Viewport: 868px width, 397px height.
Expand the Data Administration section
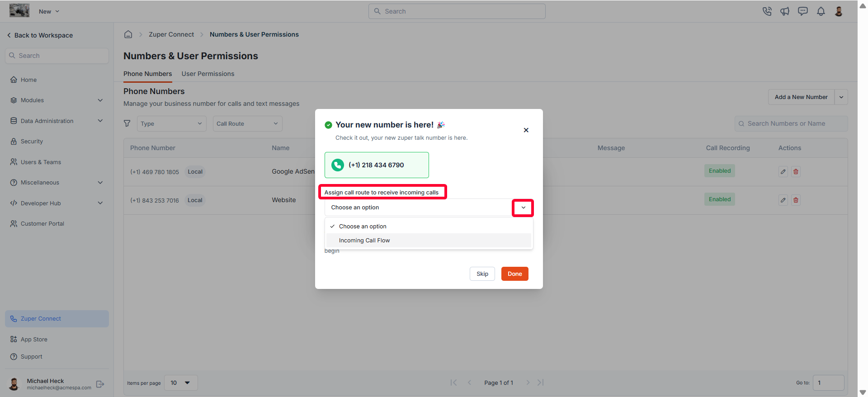click(57, 121)
